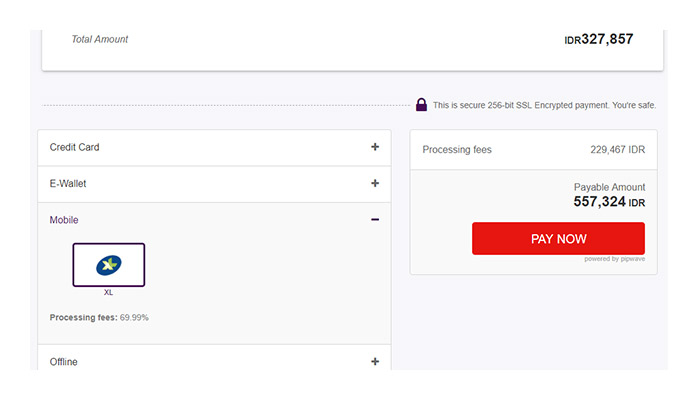Click the XL caption under logo
Screen dimensions: 700x400
[x=108, y=293]
